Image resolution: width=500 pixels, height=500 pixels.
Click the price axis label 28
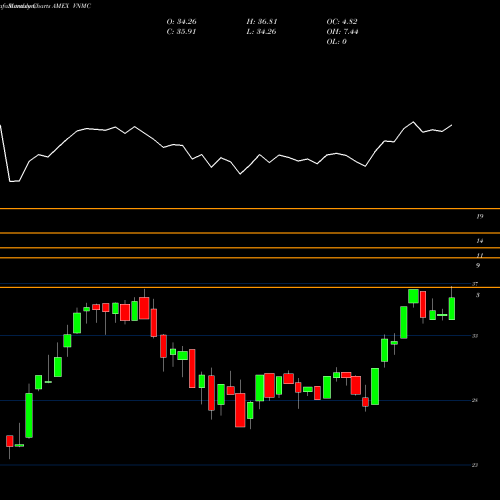475,400
